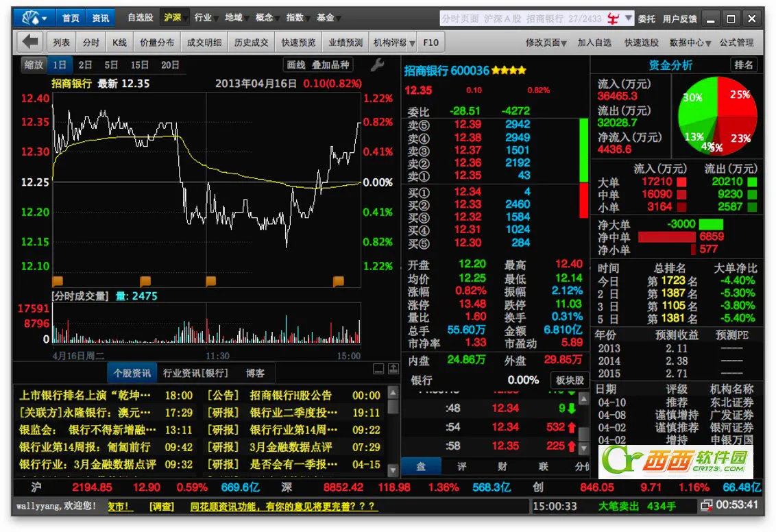This screenshot has height=532, width=776.
Task: Click the star rating next to 600036
Action: pos(508,71)
